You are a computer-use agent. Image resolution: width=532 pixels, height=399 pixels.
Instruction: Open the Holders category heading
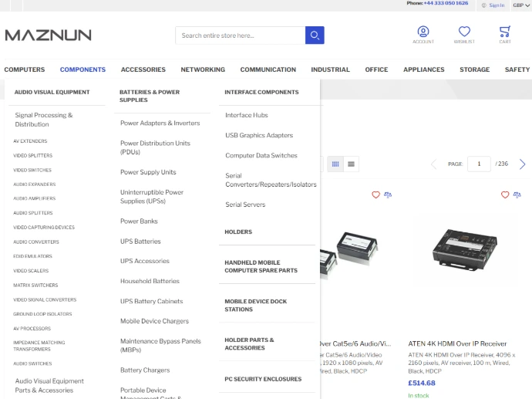[238, 232]
